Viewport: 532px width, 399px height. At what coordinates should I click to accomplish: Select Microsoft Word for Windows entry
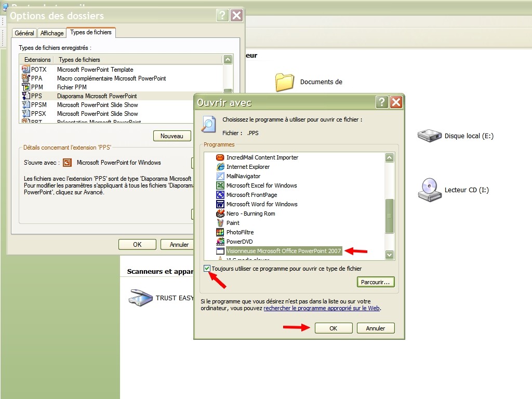click(x=262, y=204)
